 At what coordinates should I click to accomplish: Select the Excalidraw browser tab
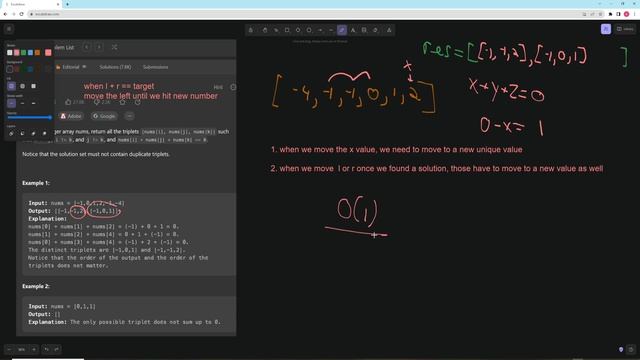point(31,4)
